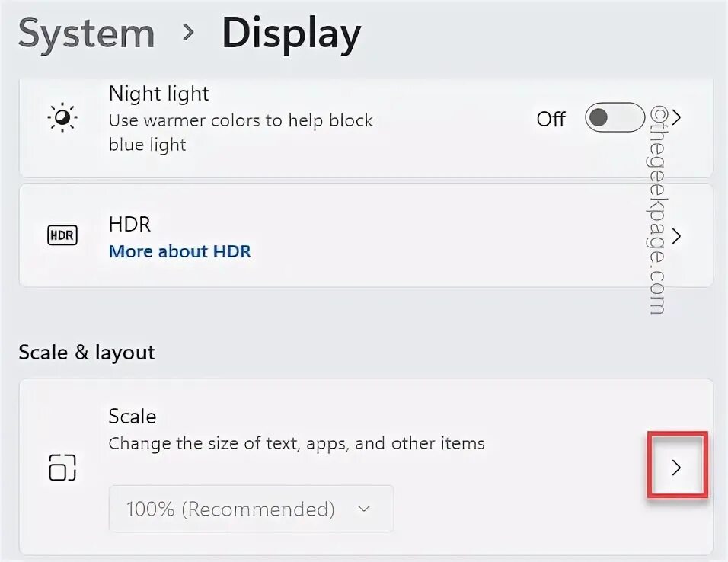The image size is (728, 562).
Task: Click the Off label beside Night light switch
Action: click(x=551, y=119)
